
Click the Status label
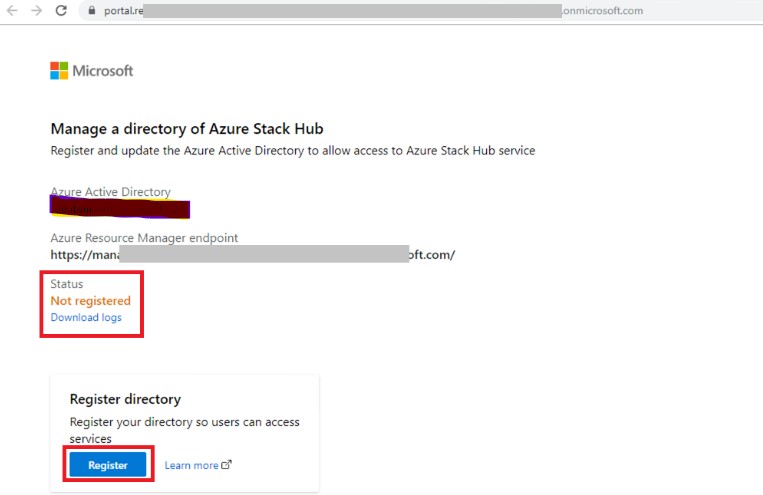click(67, 284)
